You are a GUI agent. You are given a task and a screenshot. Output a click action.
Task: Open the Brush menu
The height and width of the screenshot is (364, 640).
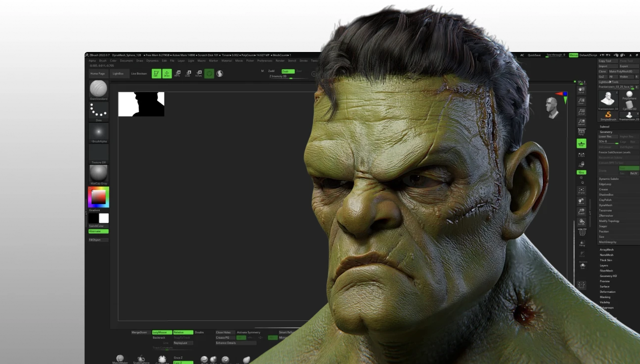click(103, 61)
